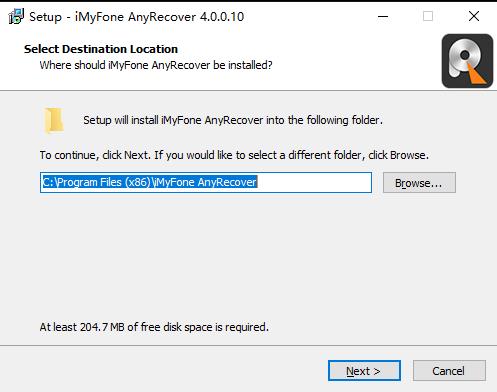
Task: Click the yellow folder icon
Action: tap(54, 120)
